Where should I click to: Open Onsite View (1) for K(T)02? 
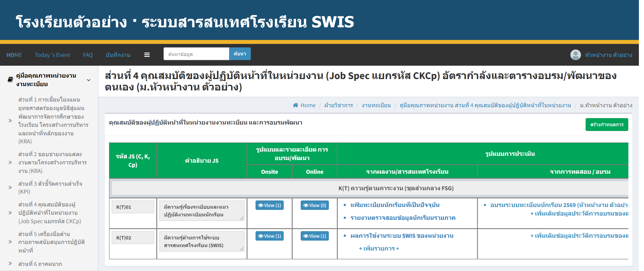[x=269, y=236]
